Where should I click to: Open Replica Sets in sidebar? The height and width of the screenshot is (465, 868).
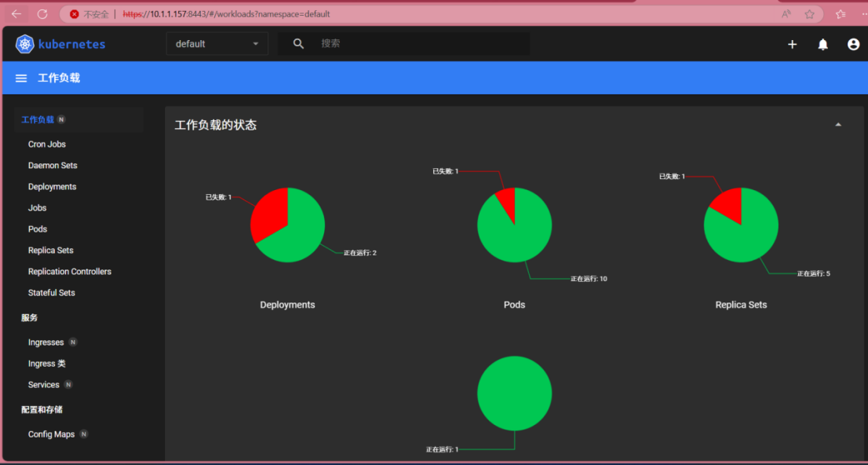50,251
